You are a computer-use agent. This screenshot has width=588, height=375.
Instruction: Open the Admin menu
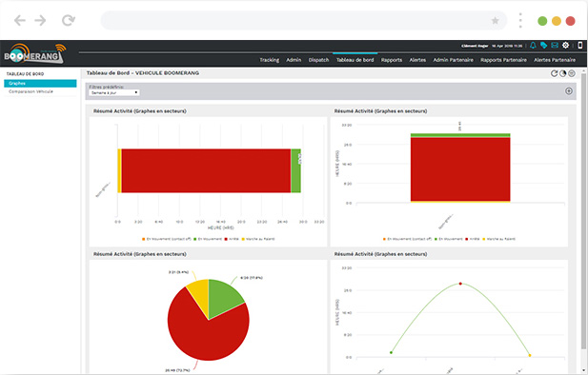(x=294, y=60)
